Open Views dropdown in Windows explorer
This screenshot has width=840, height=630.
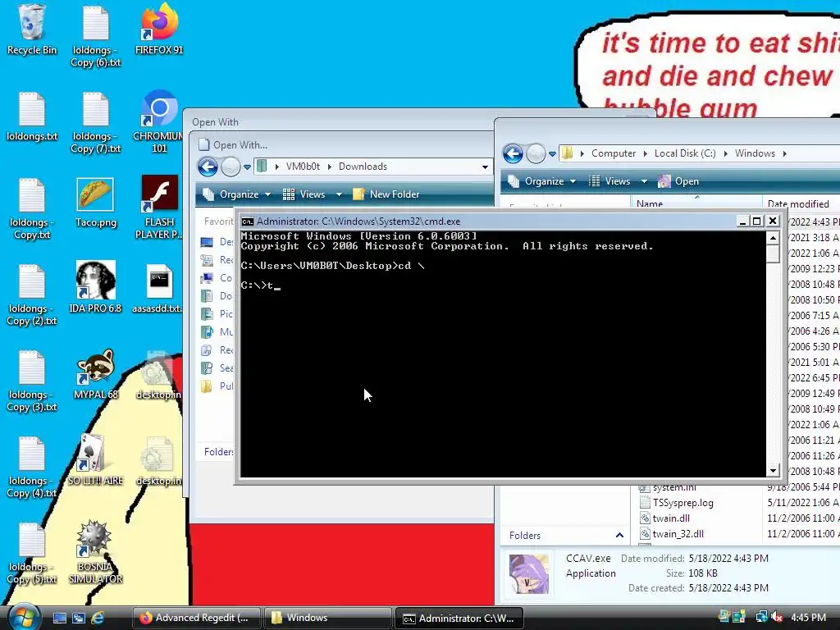coord(644,181)
